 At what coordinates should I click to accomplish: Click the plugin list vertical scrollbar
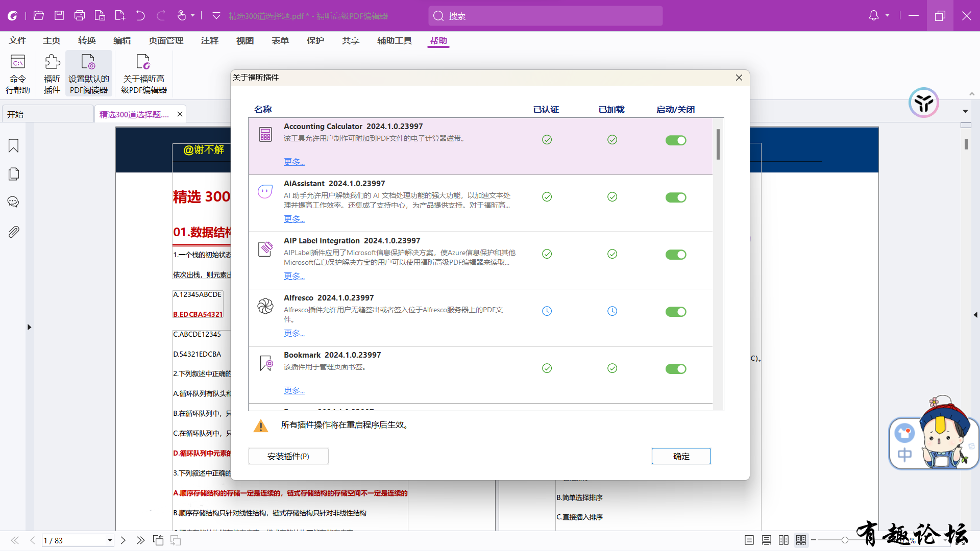coord(718,144)
